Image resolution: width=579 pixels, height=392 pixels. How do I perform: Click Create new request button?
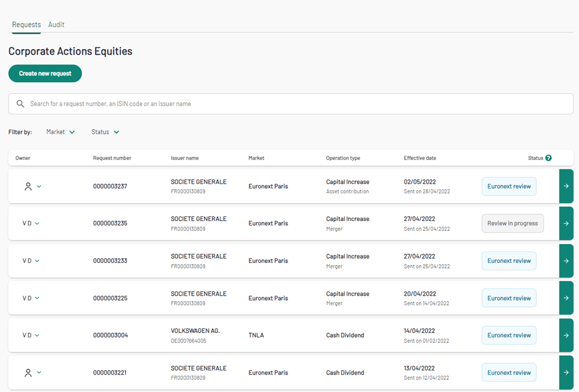[45, 73]
